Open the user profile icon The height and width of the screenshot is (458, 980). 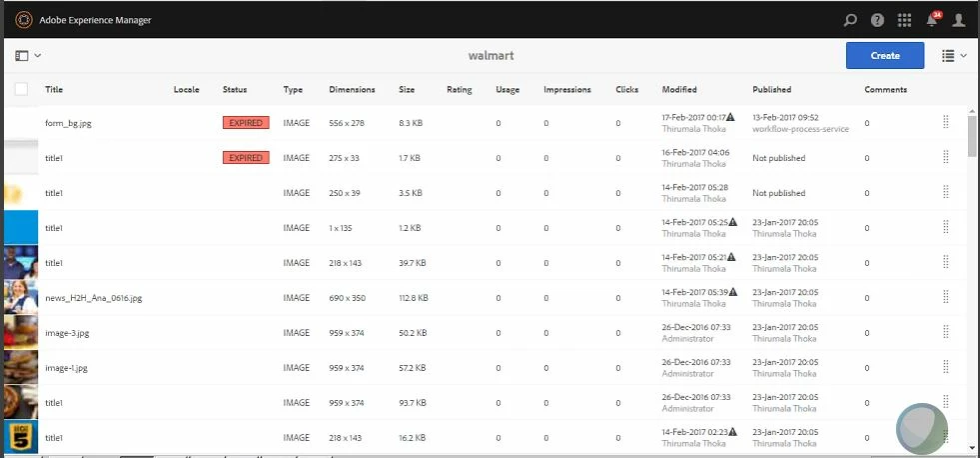click(959, 20)
